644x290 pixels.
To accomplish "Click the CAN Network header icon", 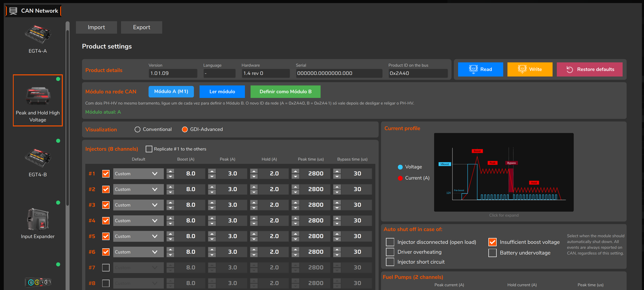I will pos(13,11).
